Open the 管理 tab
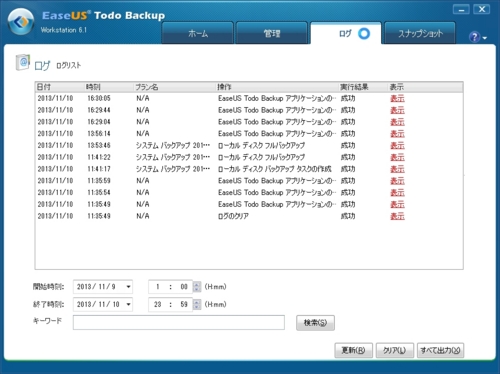500x374 pixels. point(272,33)
